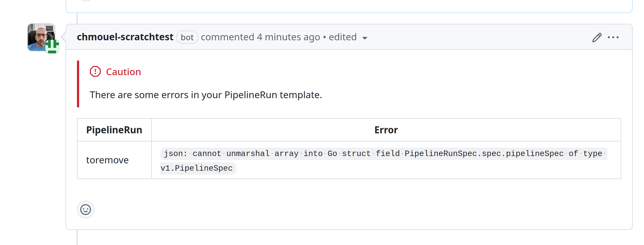
Task: Open the kebab menu on the comment
Action: point(613,37)
